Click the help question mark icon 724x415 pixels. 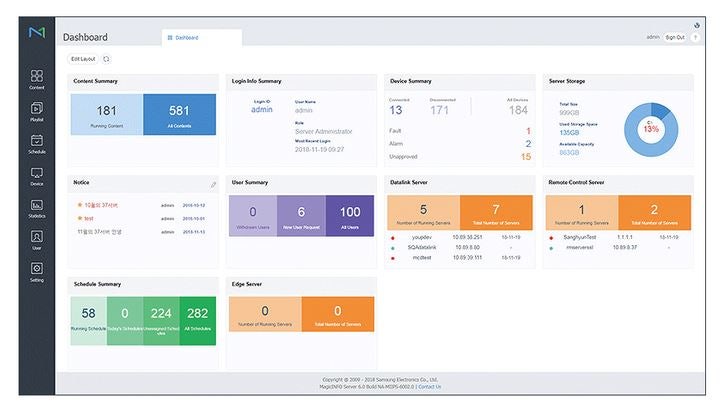[x=695, y=37]
